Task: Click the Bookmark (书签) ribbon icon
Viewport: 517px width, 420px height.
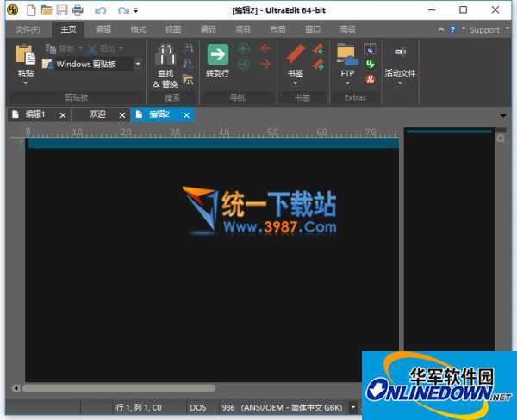Action: click(x=296, y=56)
